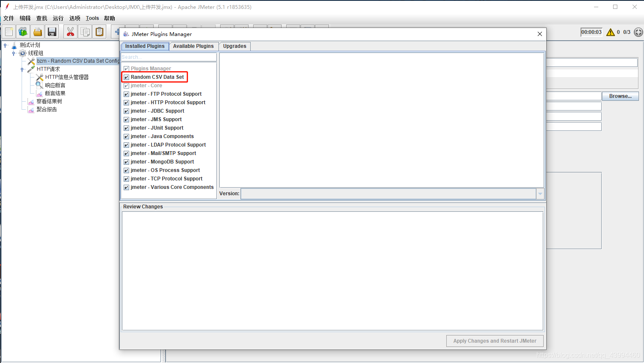
Task: Toggle the jmeter - Mail/SMTP Support checkbox
Action: tap(127, 153)
